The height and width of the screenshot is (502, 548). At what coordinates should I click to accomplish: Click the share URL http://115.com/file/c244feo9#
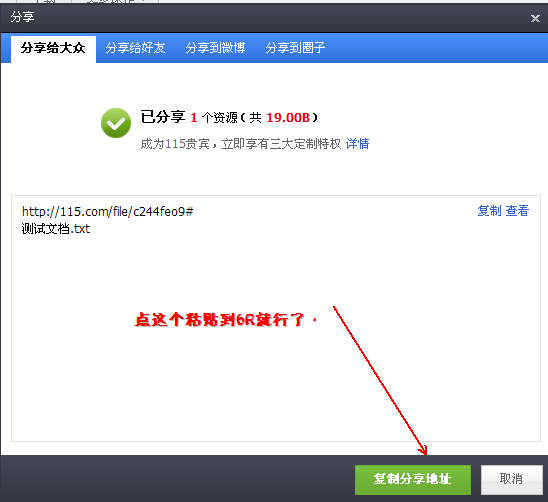108,211
